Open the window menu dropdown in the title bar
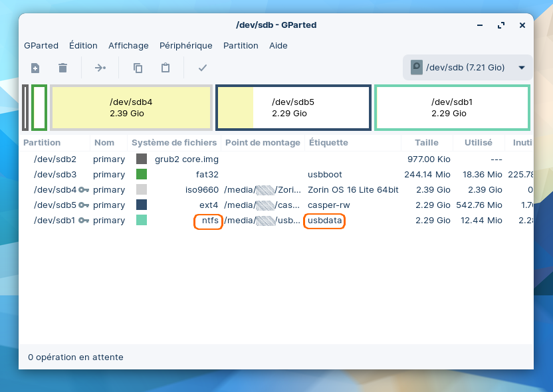Image resolution: width=553 pixels, height=392 pixels. click(480, 25)
